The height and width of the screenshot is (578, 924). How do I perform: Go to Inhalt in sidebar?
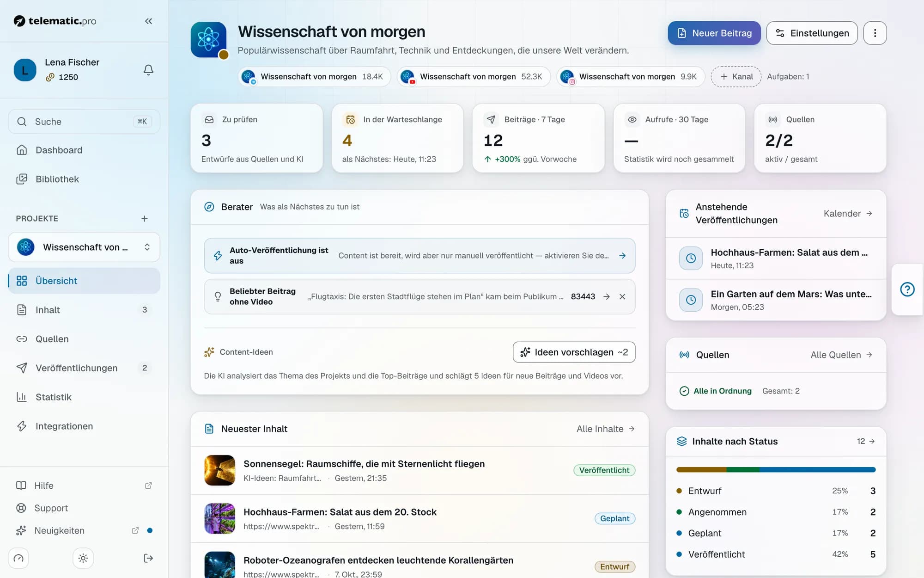tap(84, 310)
